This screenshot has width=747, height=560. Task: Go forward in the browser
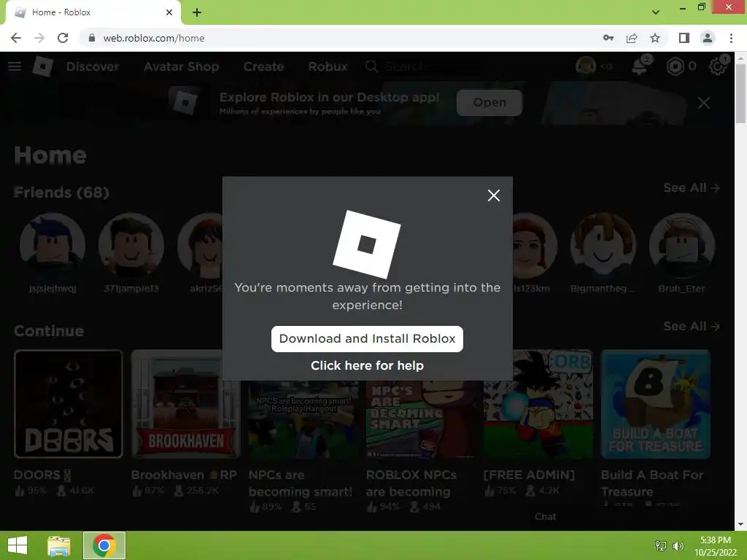(39, 38)
